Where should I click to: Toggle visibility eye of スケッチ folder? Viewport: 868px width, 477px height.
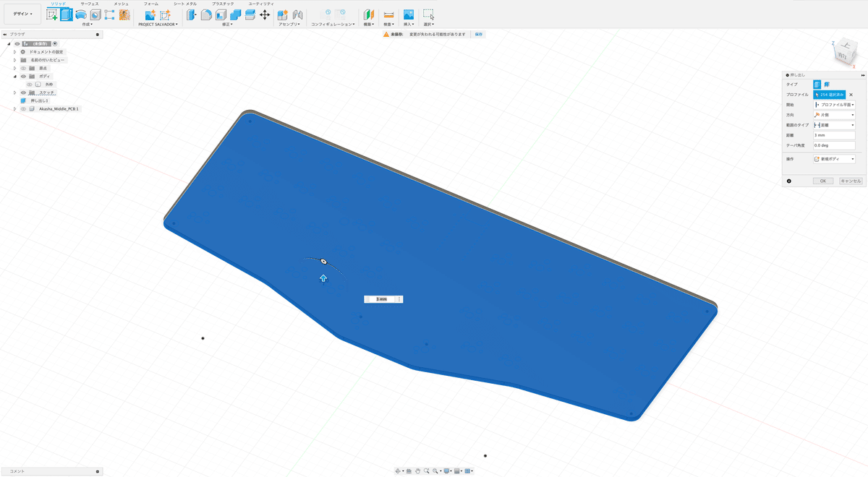point(23,93)
